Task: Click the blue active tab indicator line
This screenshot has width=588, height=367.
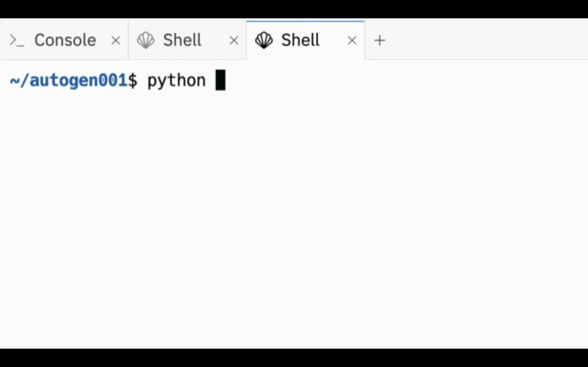Action: pos(305,21)
